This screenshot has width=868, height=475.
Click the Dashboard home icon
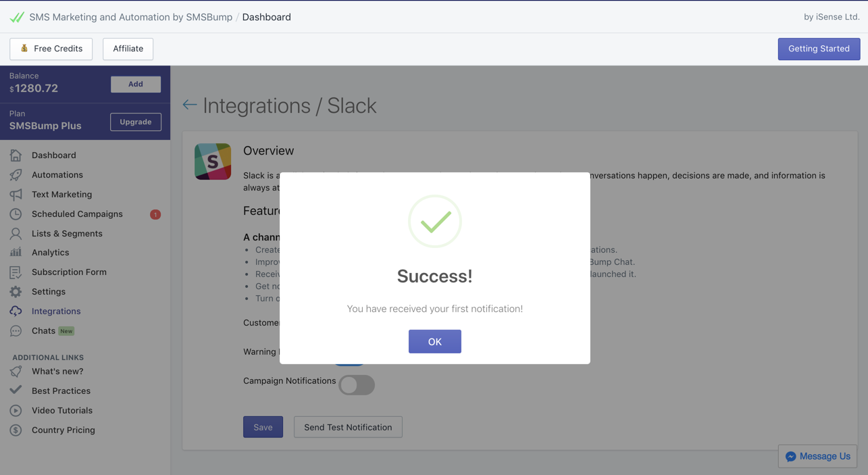[16, 155]
